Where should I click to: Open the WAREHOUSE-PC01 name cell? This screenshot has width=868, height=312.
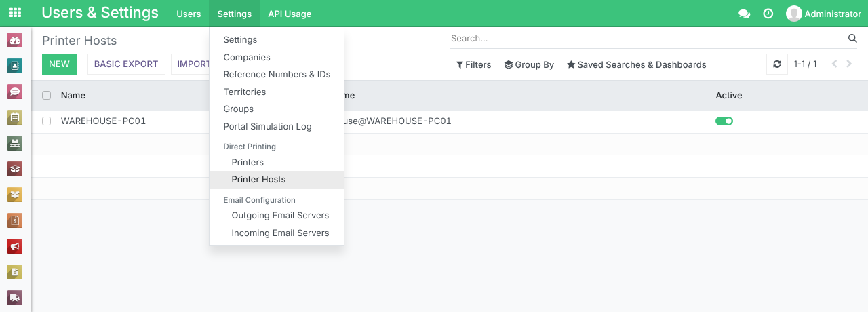tap(103, 121)
